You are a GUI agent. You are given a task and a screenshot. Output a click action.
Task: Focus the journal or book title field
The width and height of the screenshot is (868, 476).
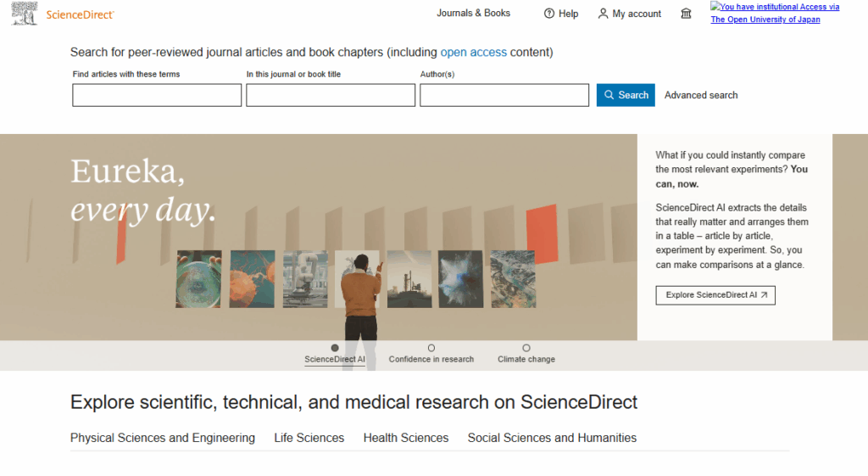click(331, 95)
